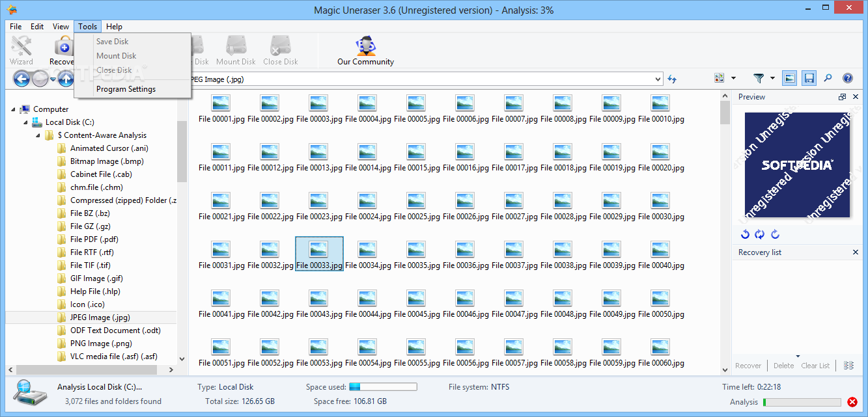This screenshot has width=868, height=417.
Task: Refresh the current folder view
Action: [672, 79]
